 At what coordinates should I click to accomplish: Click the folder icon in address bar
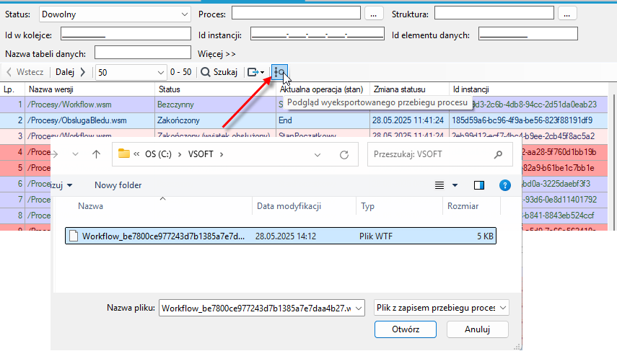point(124,154)
